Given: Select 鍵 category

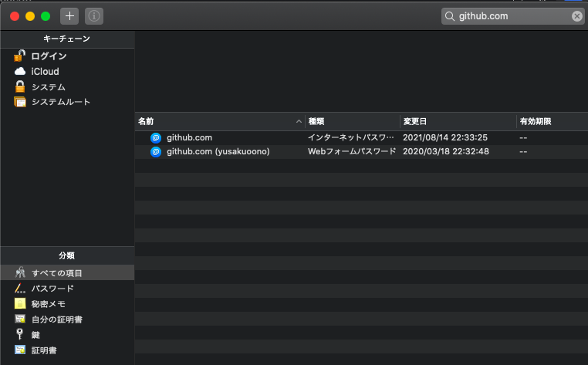Looking at the screenshot, I should click(x=67, y=335).
